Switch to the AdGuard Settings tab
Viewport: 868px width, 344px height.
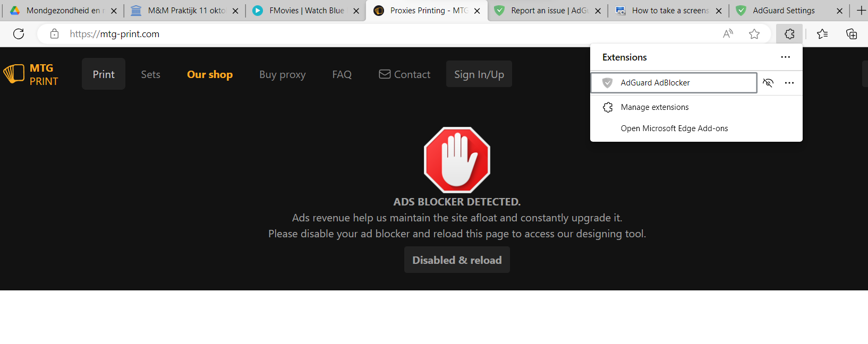pyautogui.click(x=783, y=11)
